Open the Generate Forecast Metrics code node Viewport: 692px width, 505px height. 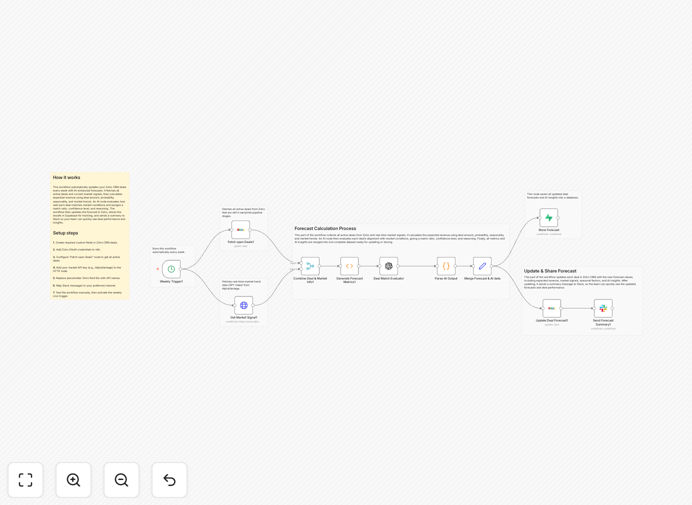coord(350,266)
